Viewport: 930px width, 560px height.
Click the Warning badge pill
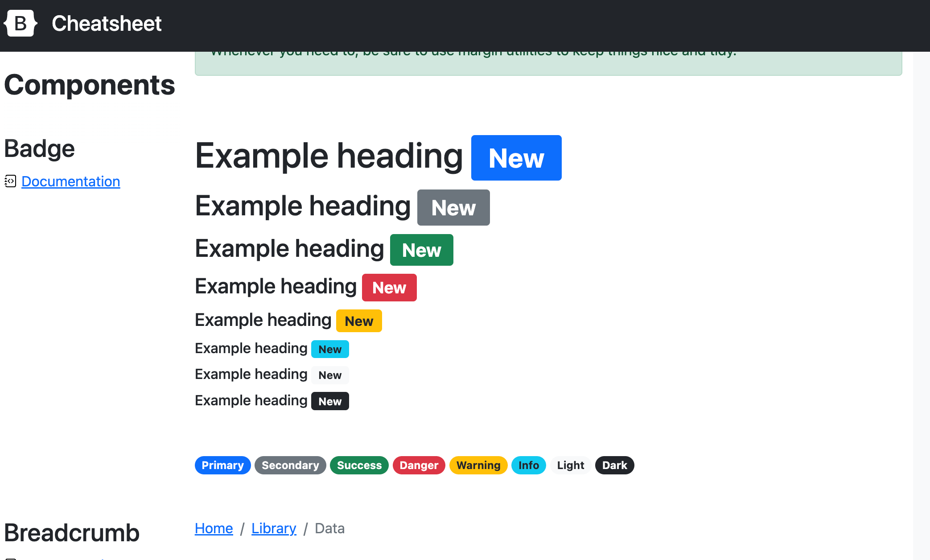478,465
